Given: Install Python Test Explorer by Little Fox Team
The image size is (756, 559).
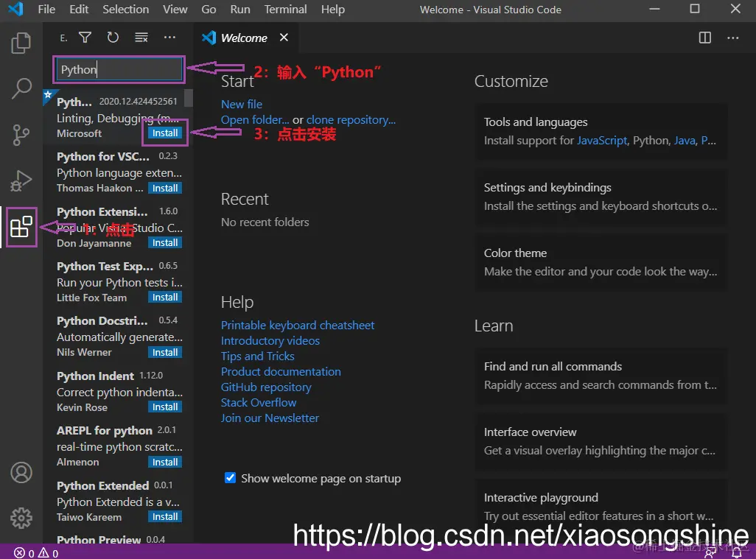Looking at the screenshot, I should click(x=165, y=298).
